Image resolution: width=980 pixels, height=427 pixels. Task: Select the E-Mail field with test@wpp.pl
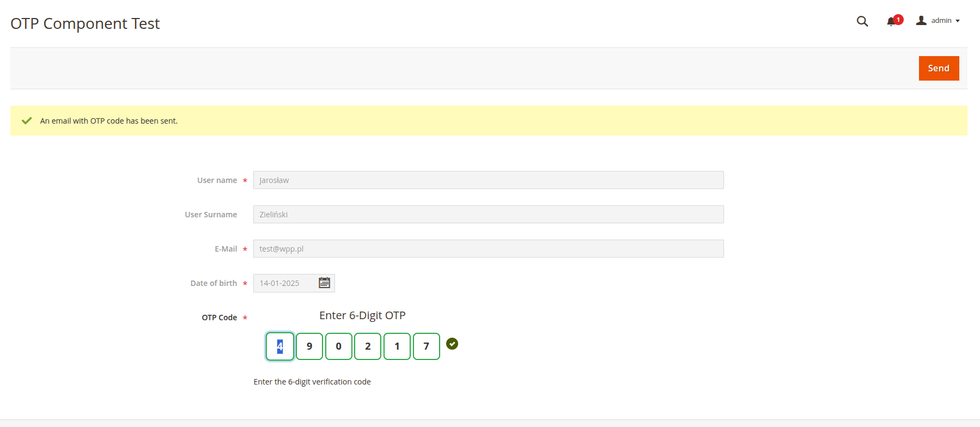point(488,249)
